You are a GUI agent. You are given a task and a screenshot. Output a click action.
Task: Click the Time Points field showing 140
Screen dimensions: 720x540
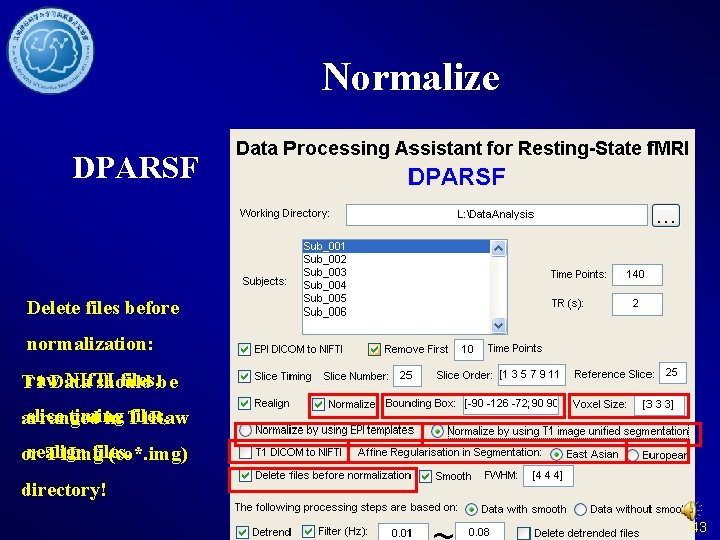[x=637, y=275]
